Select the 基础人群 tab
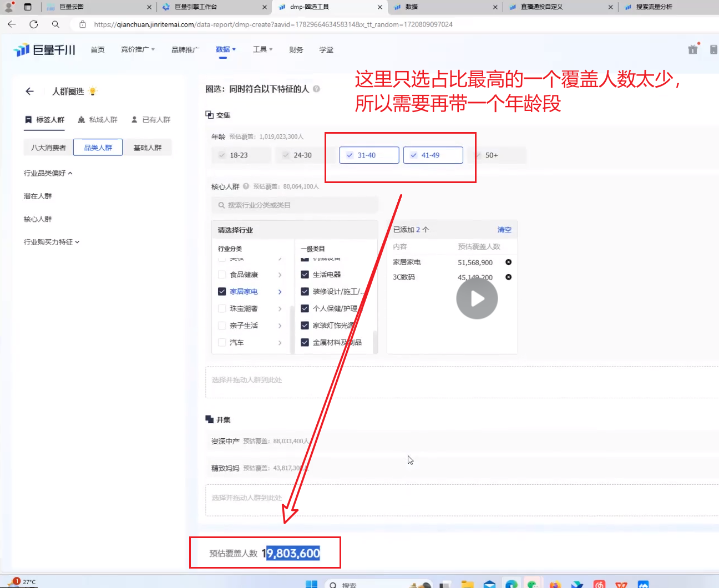The image size is (719, 588). 147,148
